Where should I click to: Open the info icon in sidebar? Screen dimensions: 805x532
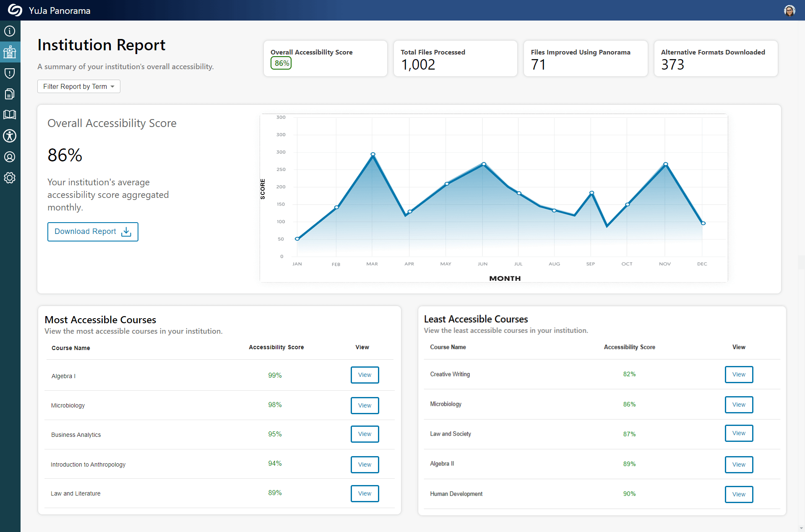10,31
